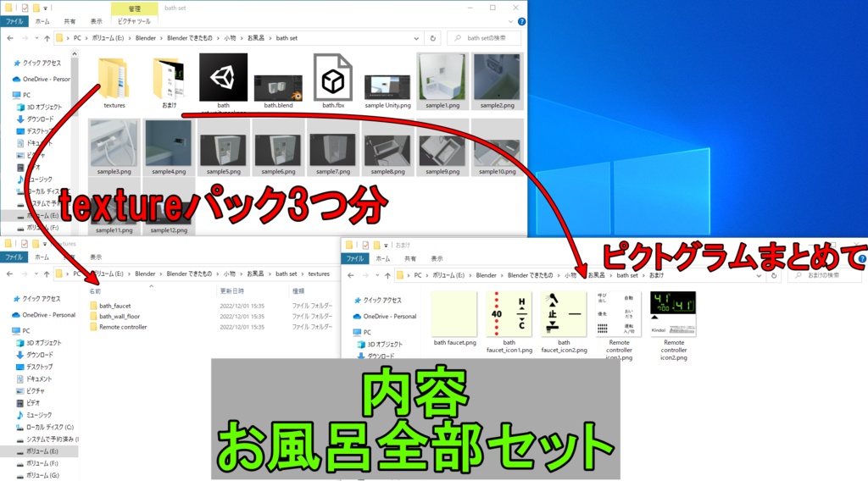
Task: Select ボリューム (G:) in textures window sidebar
Action: pos(36,475)
